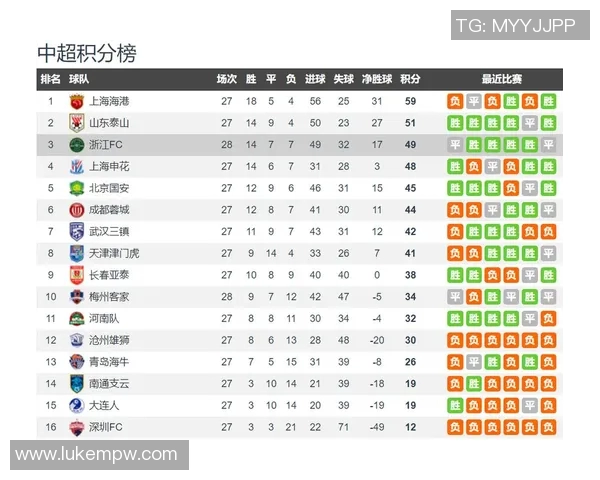
Task: Click the 山东泰山 team crest
Action: (77, 123)
